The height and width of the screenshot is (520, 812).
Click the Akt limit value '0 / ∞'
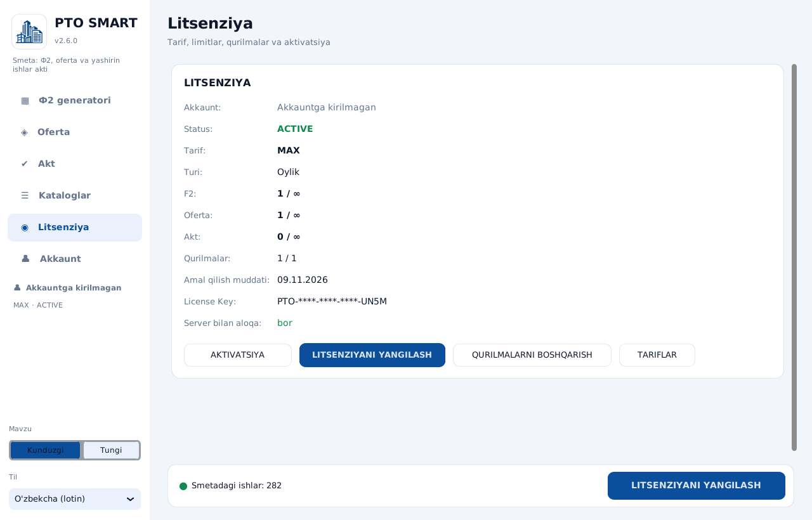point(289,237)
